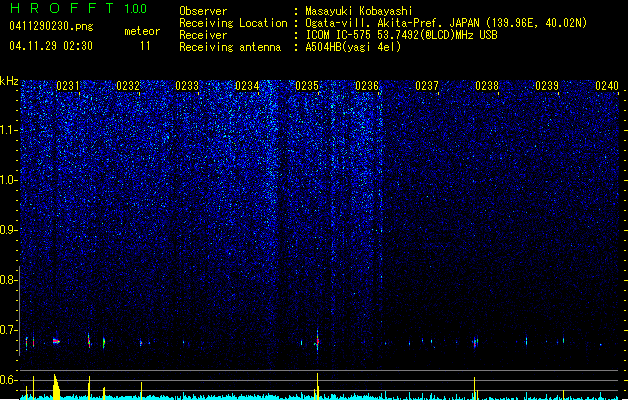Click the yellow level spike just before 0238
Screen dimensions: 629x400
(475, 388)
